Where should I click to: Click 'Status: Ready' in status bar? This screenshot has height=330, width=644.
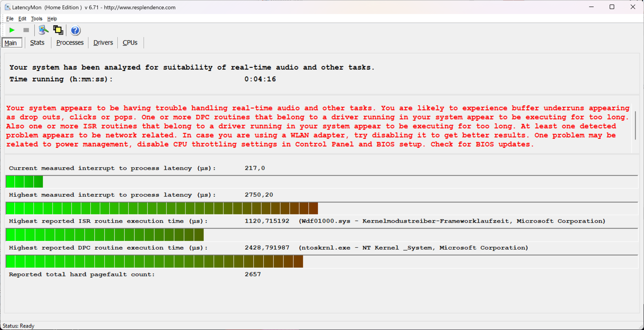pos(18,326)
